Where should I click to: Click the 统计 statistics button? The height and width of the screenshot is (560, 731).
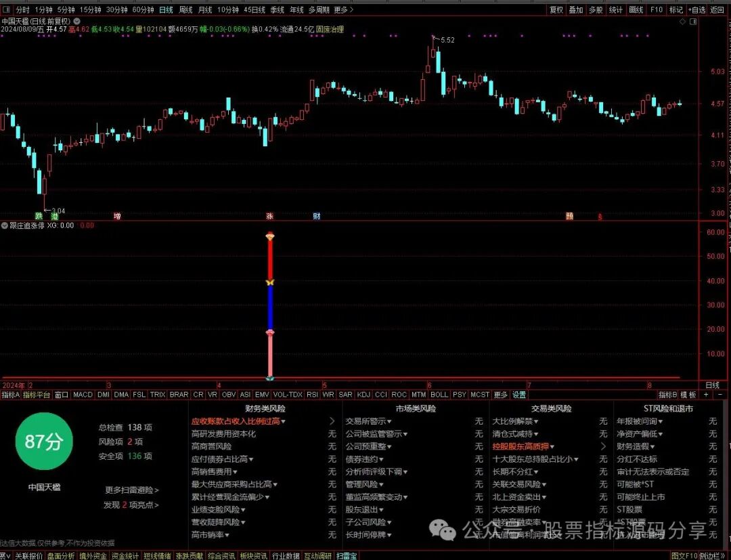616,9
